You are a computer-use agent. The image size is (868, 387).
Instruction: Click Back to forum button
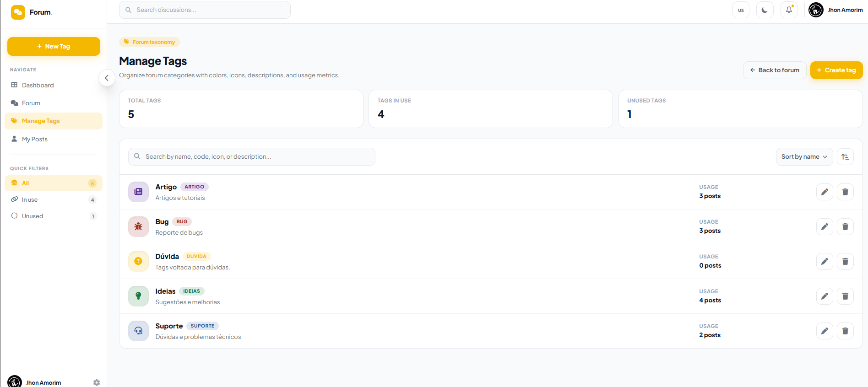click(x=775, y=70)
